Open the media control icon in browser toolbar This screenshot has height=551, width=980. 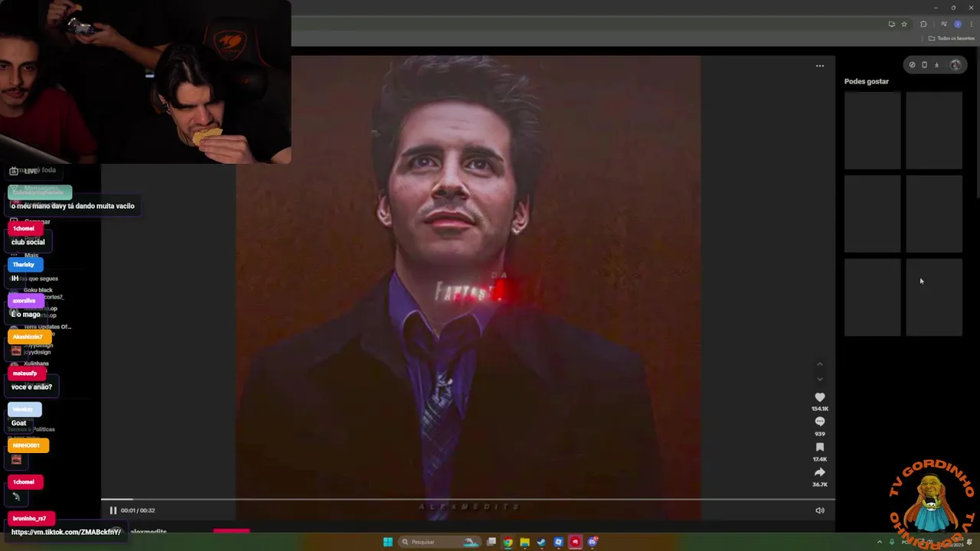pyautogui.click(x=943, y=24)
